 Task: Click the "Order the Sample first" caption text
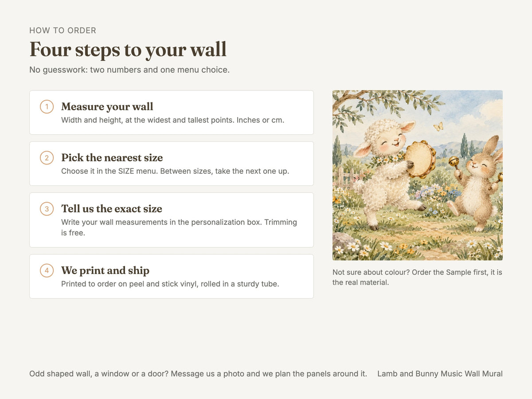[449, 272]
